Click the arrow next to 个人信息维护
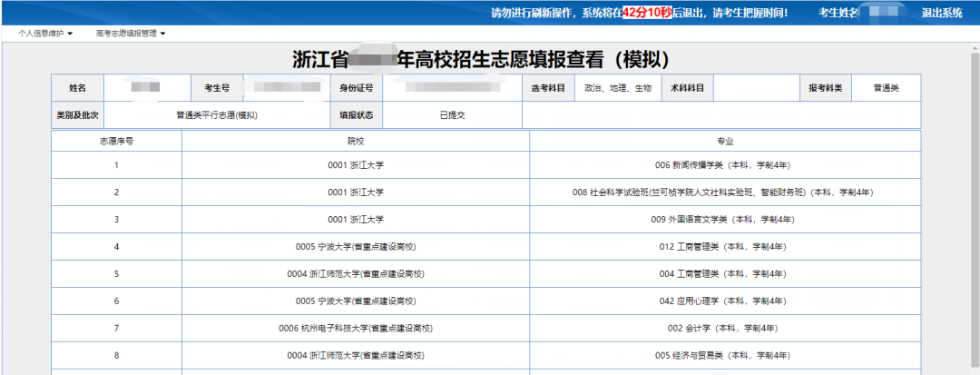The width and height of the screenshot is (980, 375). (x=71, y=34)
